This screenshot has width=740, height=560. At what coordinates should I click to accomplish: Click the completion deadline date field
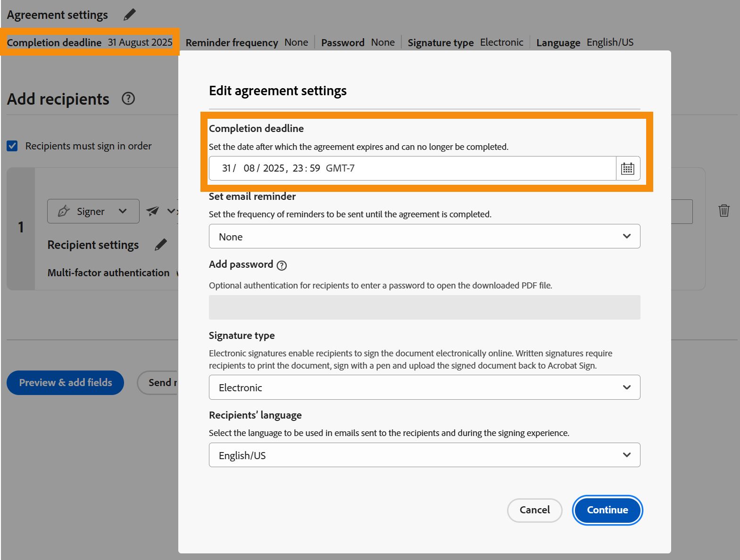pyautogui.click(x=412, y=168)
